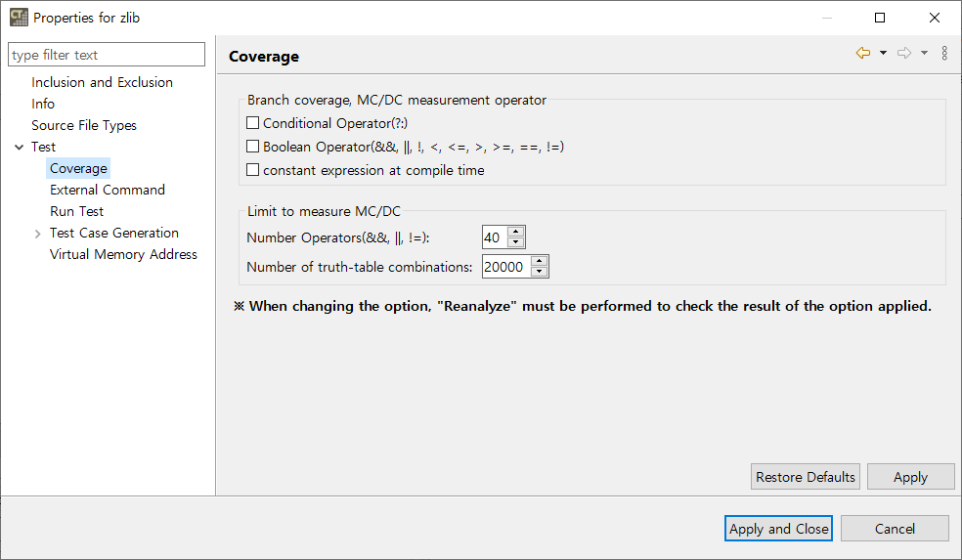The height and width of the screenshot is (560, 962).
Task: Enable Conditional Operator(?:) checkbox
Action: (253, 123)
